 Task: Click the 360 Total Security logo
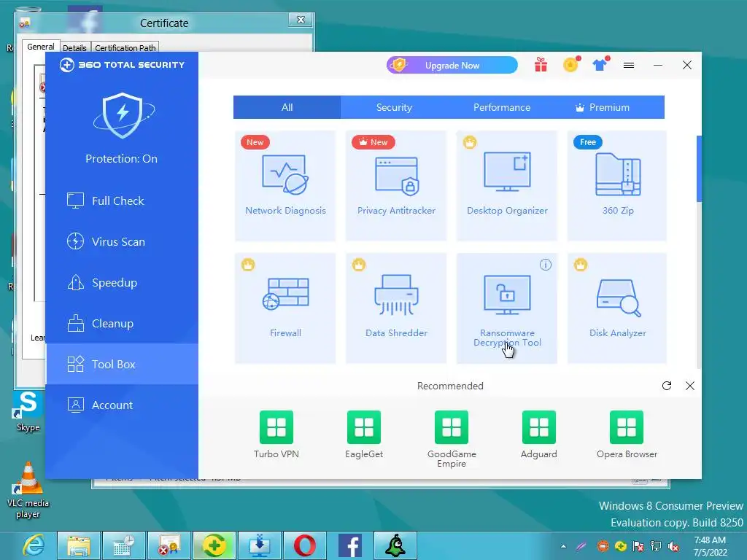122,65
